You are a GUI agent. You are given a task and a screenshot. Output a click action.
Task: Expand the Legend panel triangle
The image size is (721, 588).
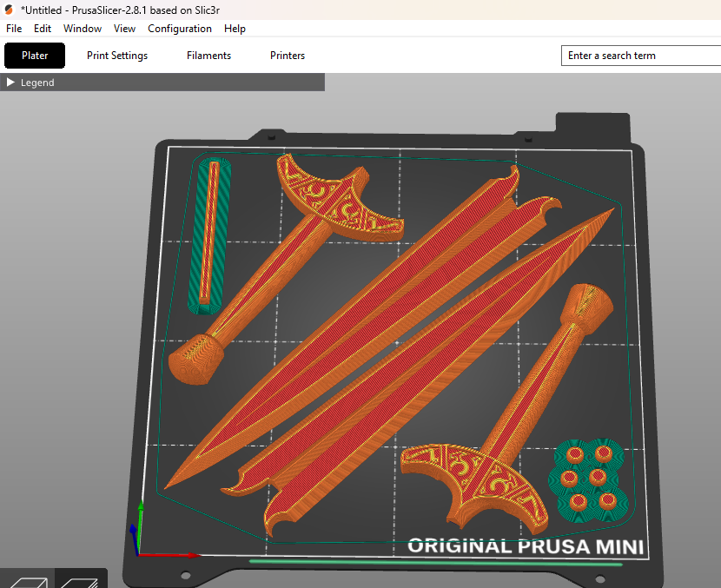click(10, 83)
